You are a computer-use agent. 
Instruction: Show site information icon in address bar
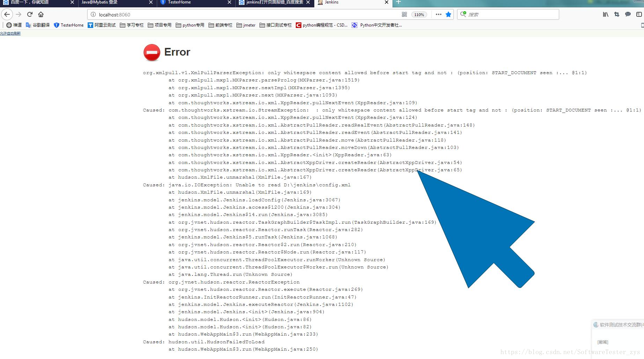93,14
